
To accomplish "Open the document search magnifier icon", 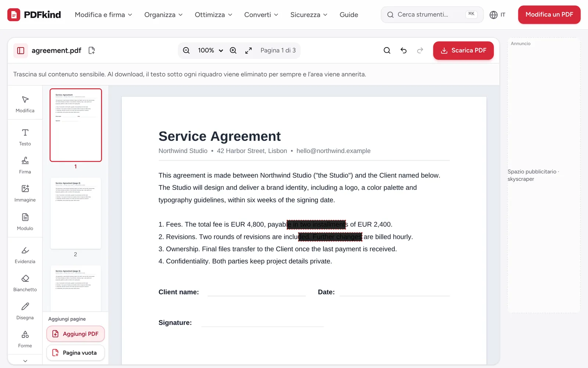I will click(387, 50).
